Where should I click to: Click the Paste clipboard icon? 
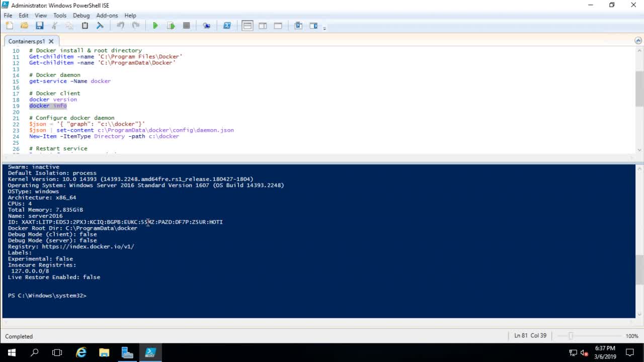85,26
